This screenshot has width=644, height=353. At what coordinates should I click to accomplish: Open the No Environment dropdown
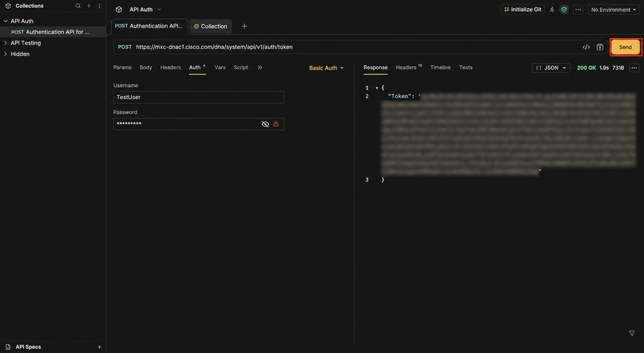click(614, 10)
